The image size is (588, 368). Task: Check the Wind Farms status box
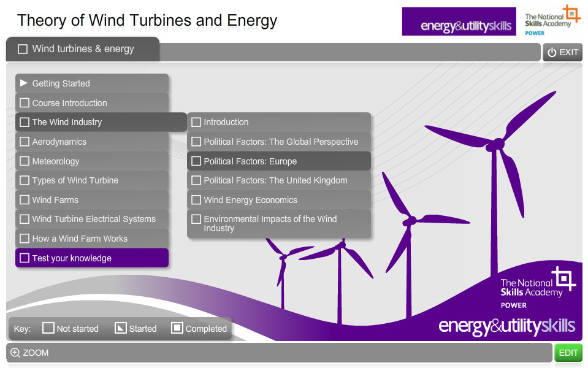point(25,199)
